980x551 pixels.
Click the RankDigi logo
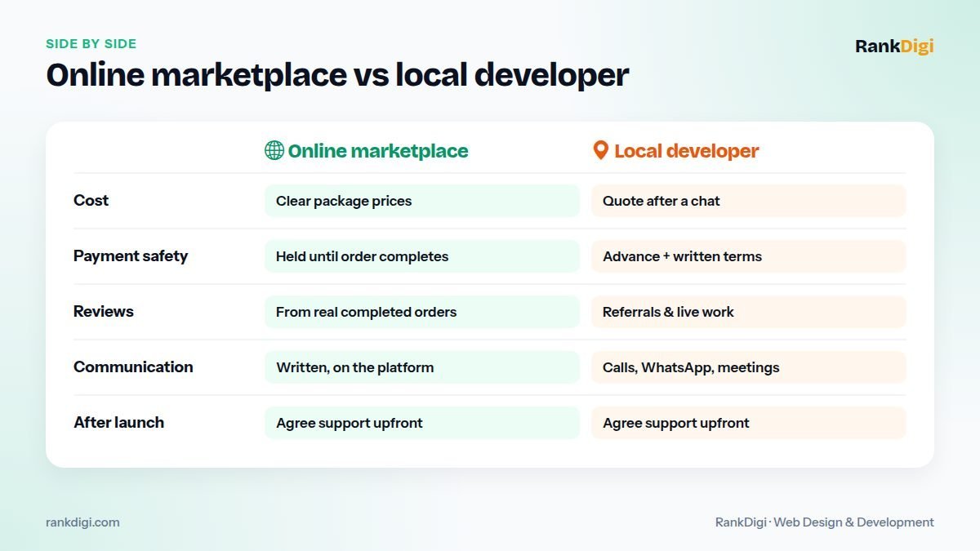coord(894,47)
